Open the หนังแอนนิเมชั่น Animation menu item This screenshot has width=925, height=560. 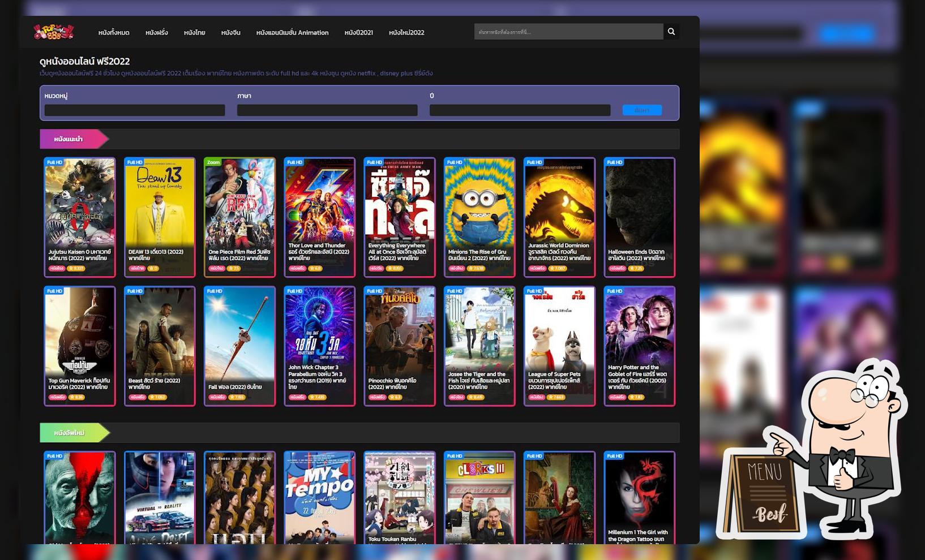coord(292,32)
